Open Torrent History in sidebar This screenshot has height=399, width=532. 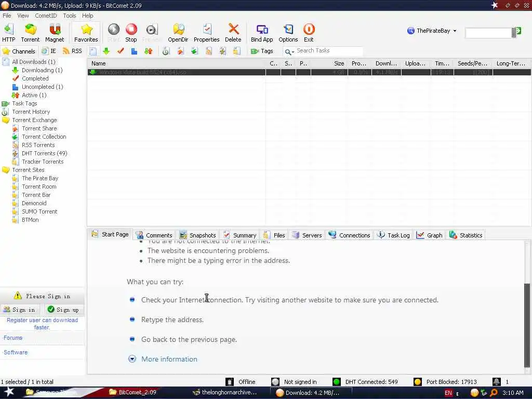click(x=31, y=112)
